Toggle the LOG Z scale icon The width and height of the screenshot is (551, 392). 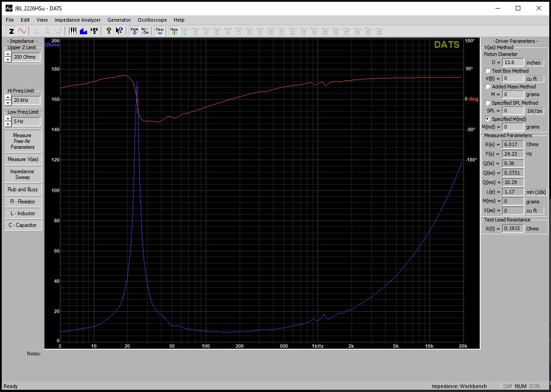point(94,31)
